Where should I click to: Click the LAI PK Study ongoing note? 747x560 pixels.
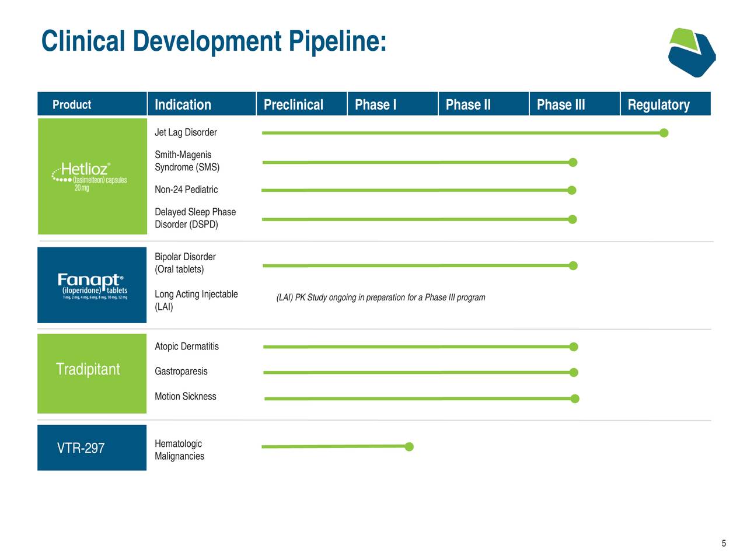[381, 297]
